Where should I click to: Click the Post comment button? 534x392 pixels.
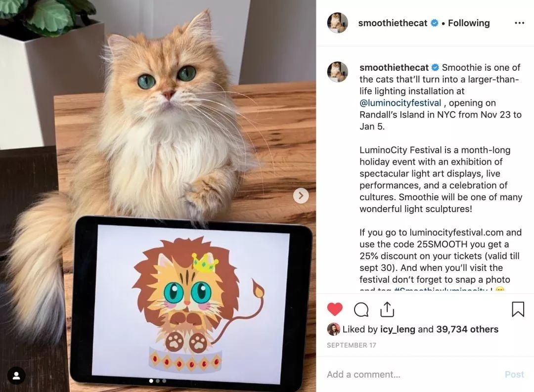tap(514, 374)
